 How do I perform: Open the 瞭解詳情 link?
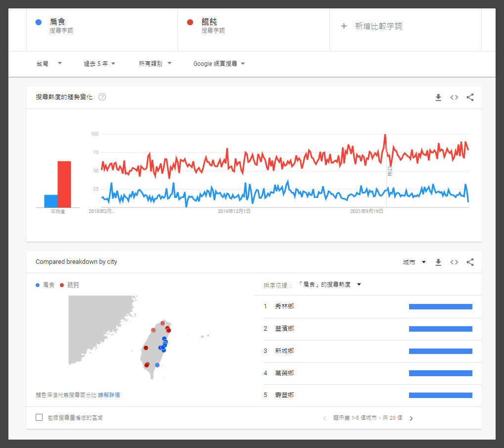(x=109, y=395)
